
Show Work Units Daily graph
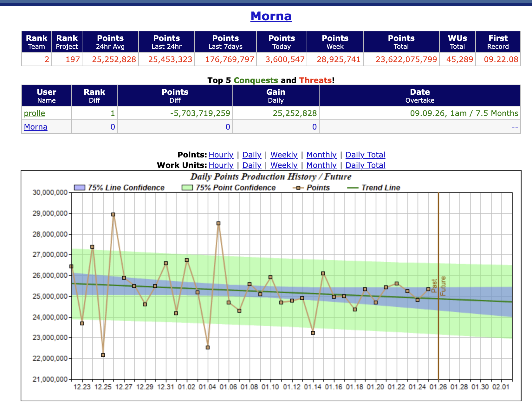point(252,165)
